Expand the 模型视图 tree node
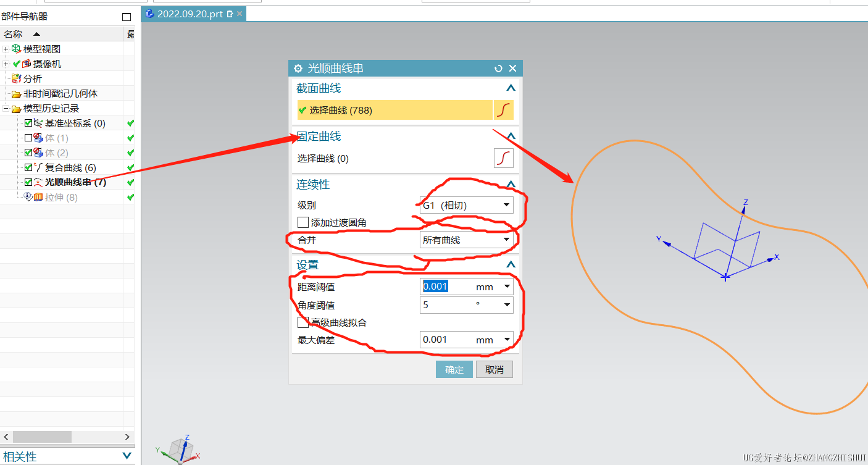The width and height of the screenshot is (868, 465). coord(6,49)
